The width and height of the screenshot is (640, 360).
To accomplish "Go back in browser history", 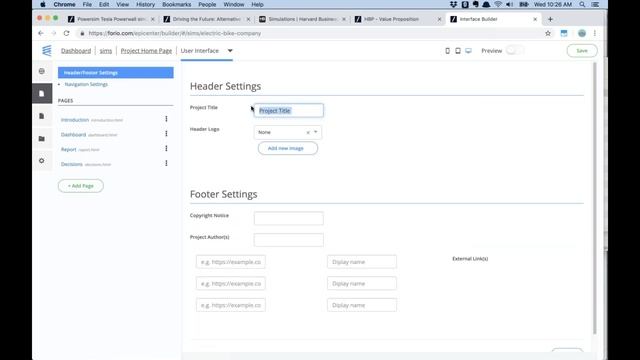I will pyautogui.click(x=40, y=33).
